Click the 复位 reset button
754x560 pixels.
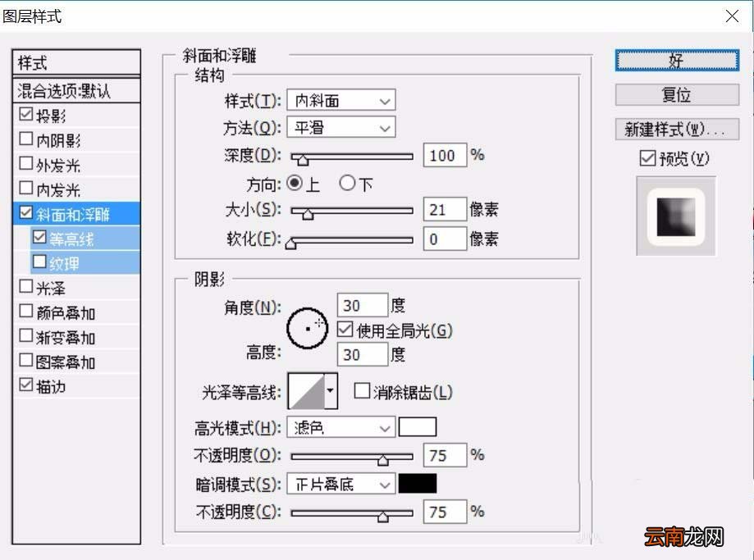(x=677, y=94)
